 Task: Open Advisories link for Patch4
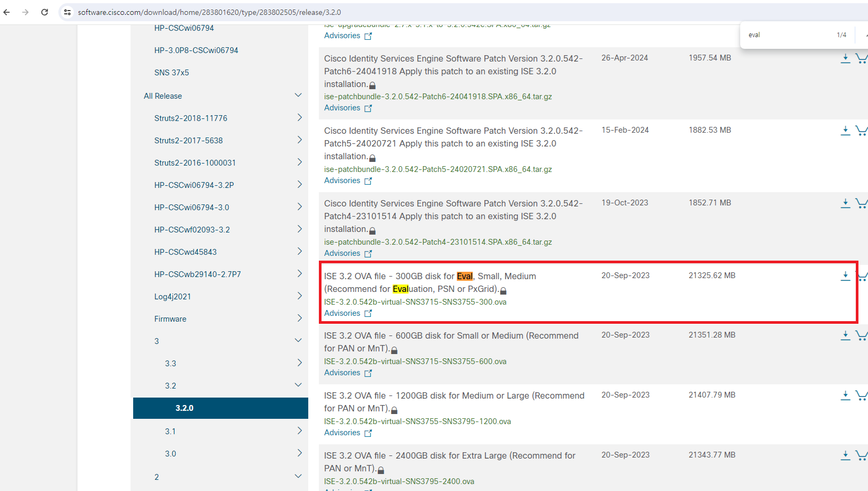pyautogui.click(x=348, y=253)
